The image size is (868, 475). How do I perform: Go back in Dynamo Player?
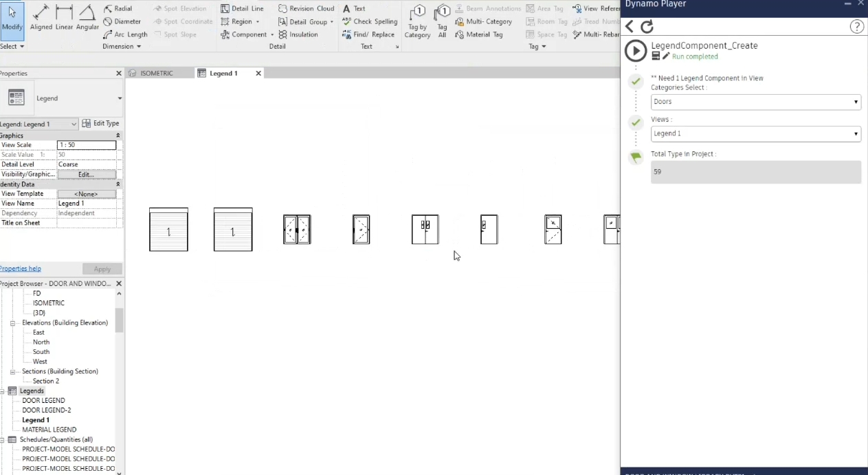[x=630, y=27]
